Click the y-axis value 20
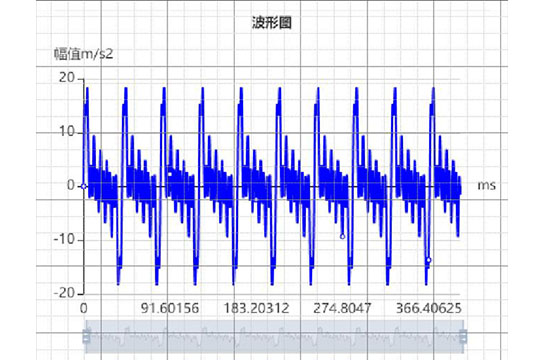 [67, 78]
